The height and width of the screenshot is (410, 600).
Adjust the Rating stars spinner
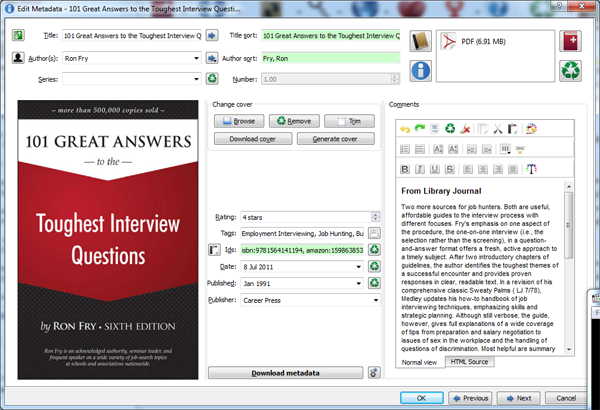pos(375,217)
